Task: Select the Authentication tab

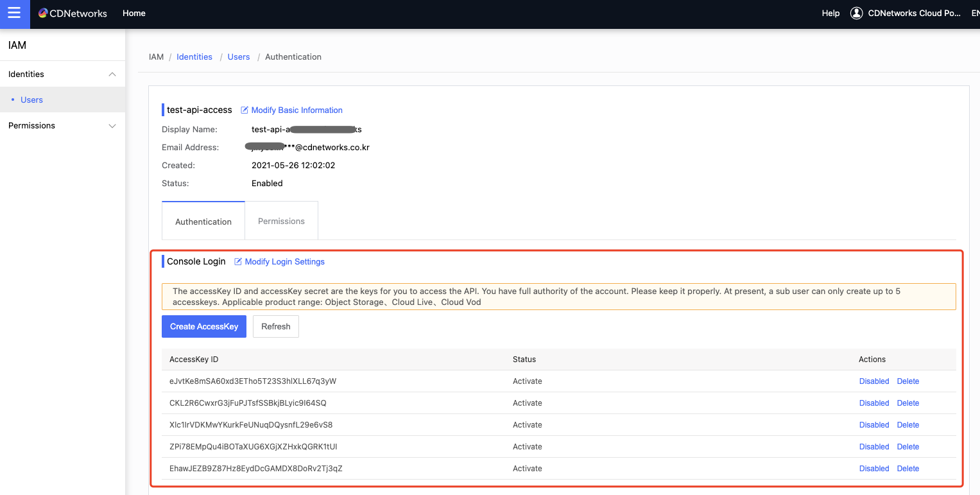Action: [203, 221]
